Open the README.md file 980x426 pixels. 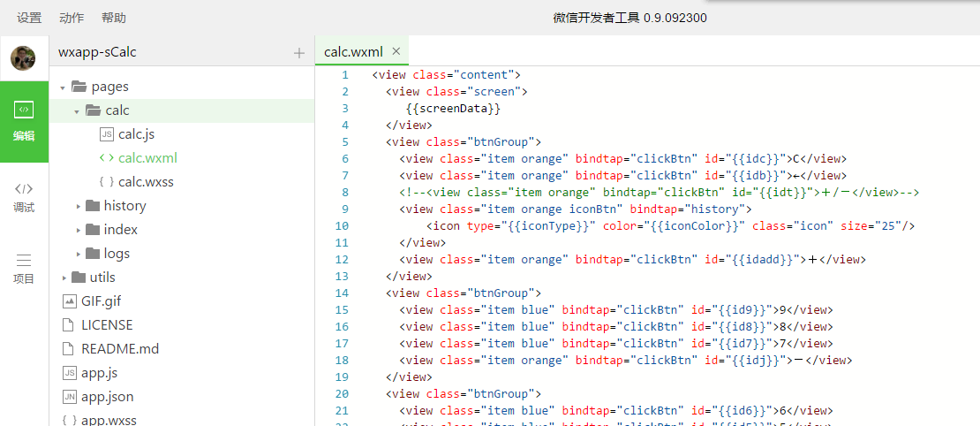tap(120, 348)
